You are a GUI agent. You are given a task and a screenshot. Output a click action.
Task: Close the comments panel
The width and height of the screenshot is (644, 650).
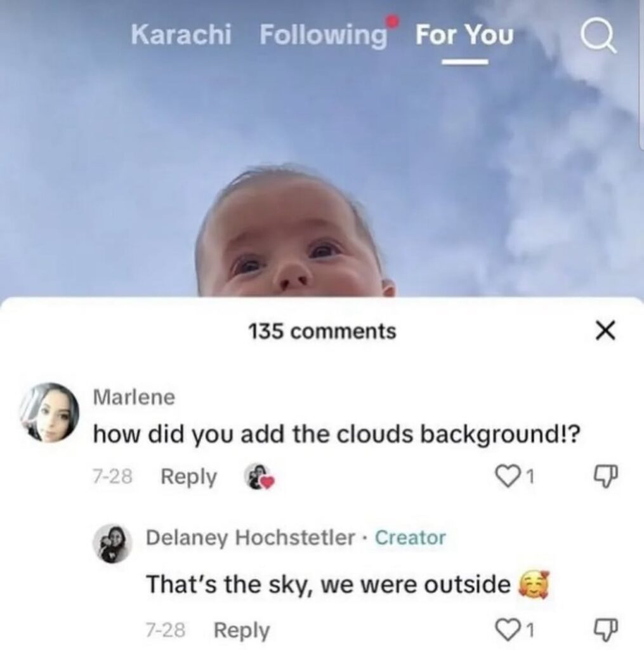(607, 330)
